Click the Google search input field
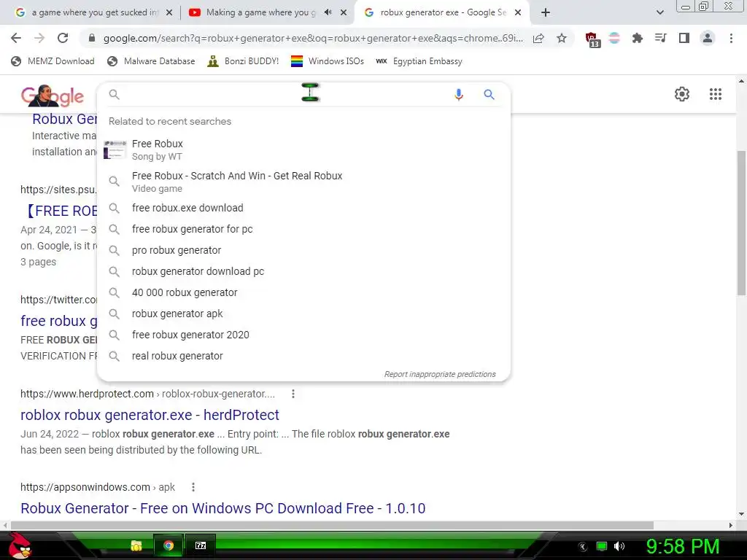 [x=284, y=95]
